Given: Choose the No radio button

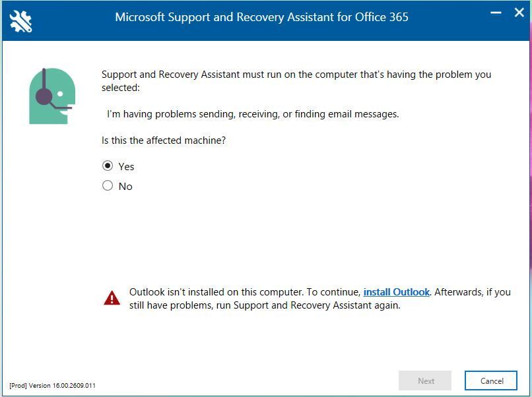Looking at the screenshot, I should (x=108, y=185).
